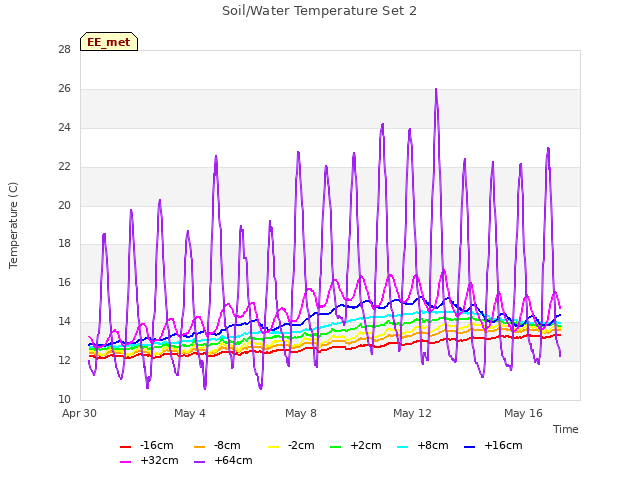Viewport: 640px width, 480px height.
Task: Click the cyan +8cm legend swatch
Action: point(402,447)
